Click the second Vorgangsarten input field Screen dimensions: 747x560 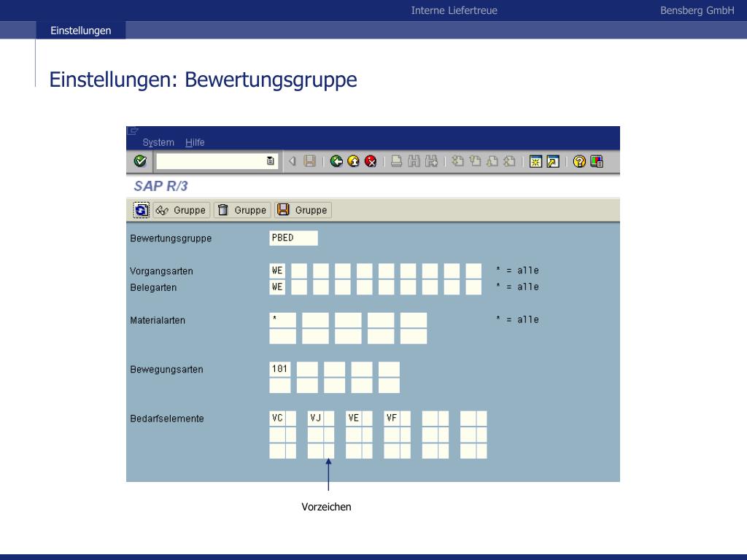299,271
